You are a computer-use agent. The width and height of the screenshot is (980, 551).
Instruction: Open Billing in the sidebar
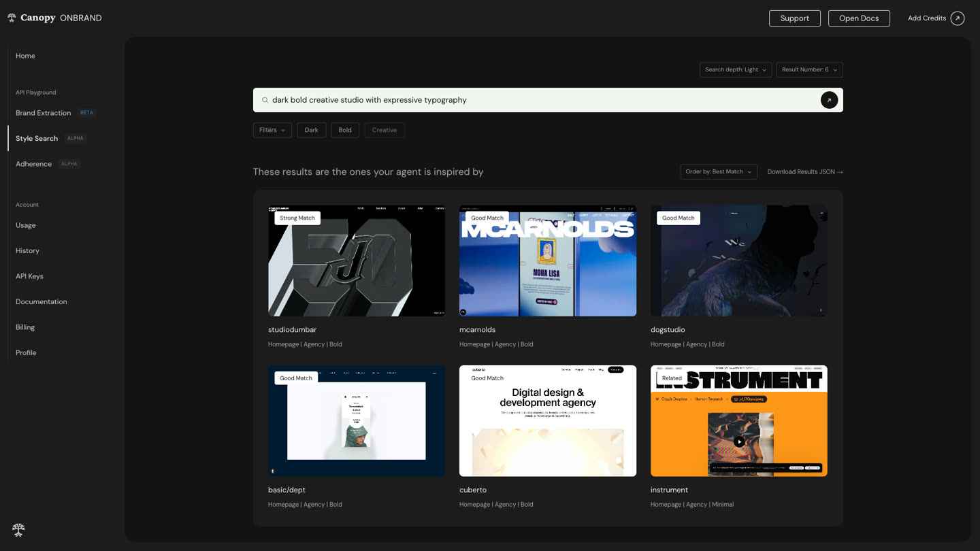(25, 327)
